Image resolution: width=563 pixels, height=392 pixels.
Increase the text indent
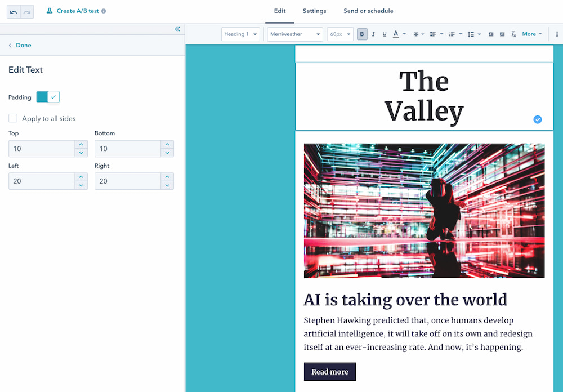point(502,34)
